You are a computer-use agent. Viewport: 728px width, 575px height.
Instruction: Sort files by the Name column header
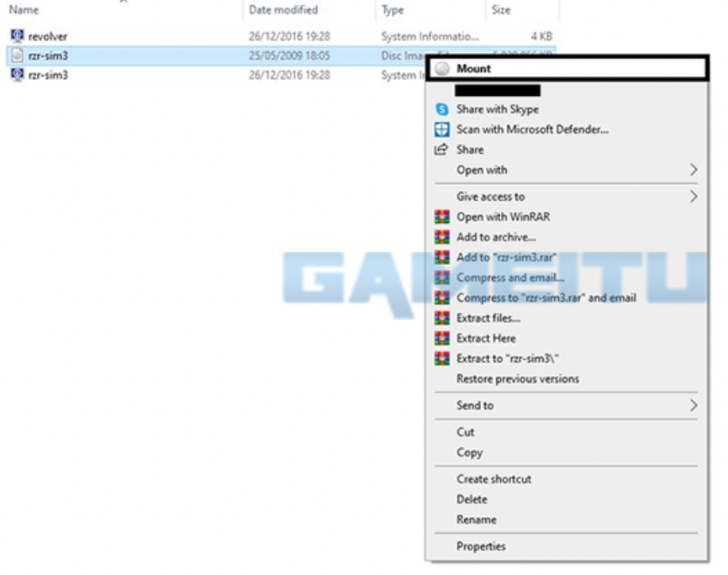[x=24, y=10]
